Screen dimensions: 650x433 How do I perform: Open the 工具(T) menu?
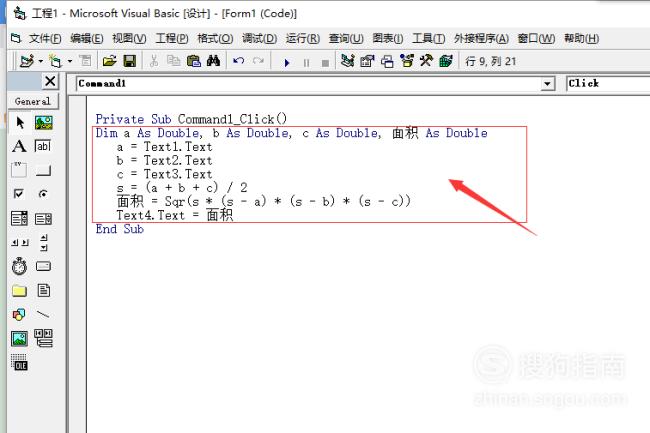pyautogui.click(x=429, y=39)
